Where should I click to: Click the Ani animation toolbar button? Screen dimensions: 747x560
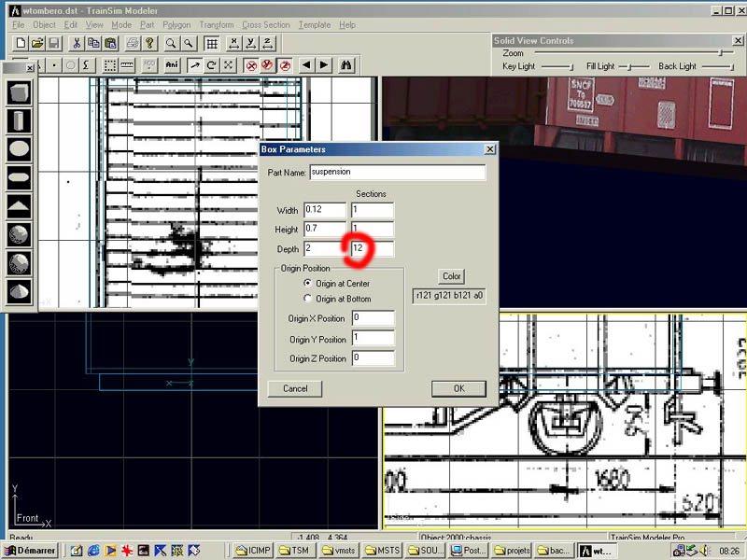[172, 65]
